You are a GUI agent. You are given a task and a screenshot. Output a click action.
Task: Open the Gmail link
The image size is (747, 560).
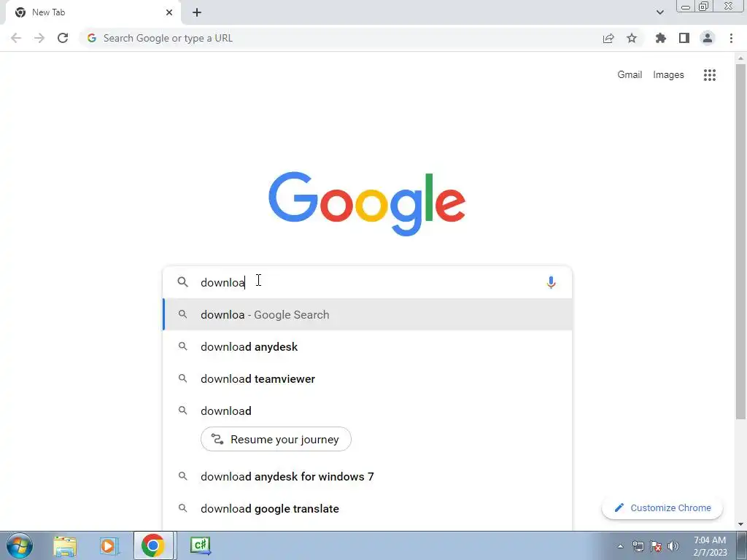pos(630,75)
